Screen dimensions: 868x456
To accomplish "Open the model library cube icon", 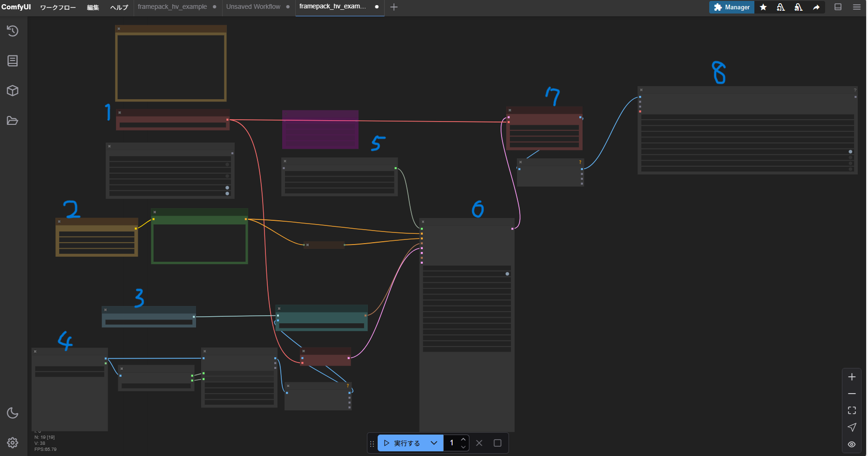I will point(13,90).
